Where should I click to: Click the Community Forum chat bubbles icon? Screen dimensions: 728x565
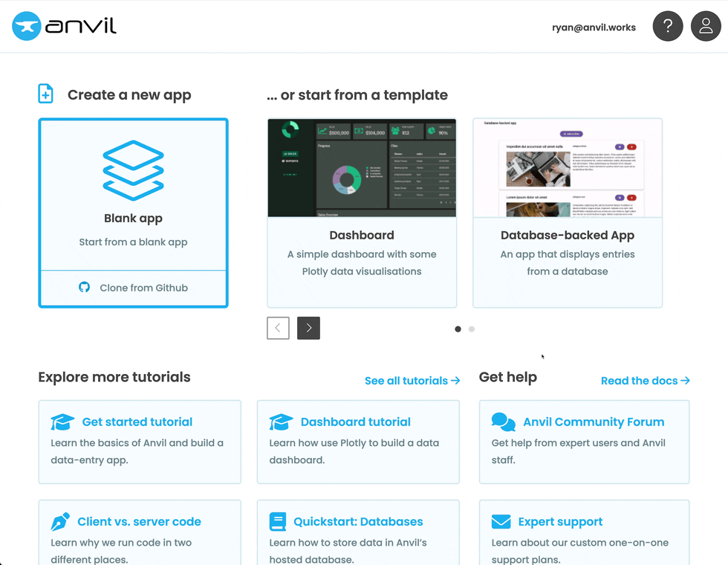tap(504, 422)
